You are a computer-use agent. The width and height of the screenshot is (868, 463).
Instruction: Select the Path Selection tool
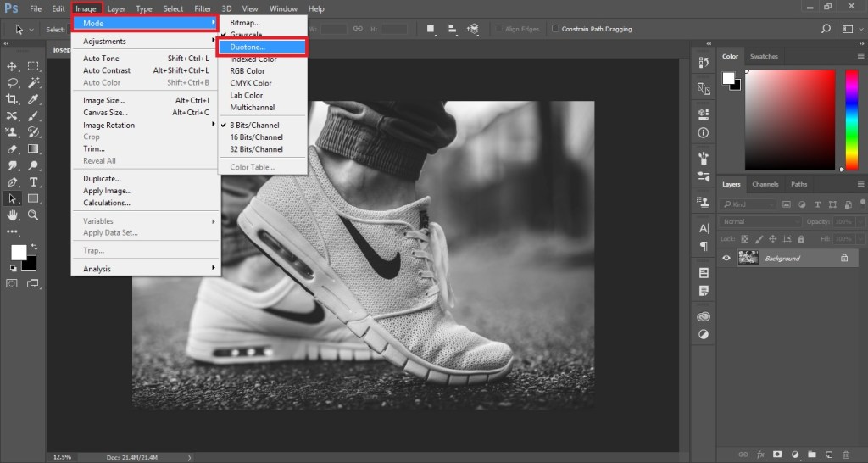pos(12,198)
